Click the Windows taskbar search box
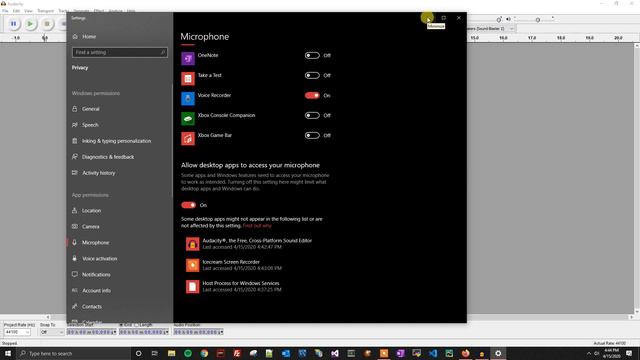This screenshot has height=360, width=640. (73, 353)
